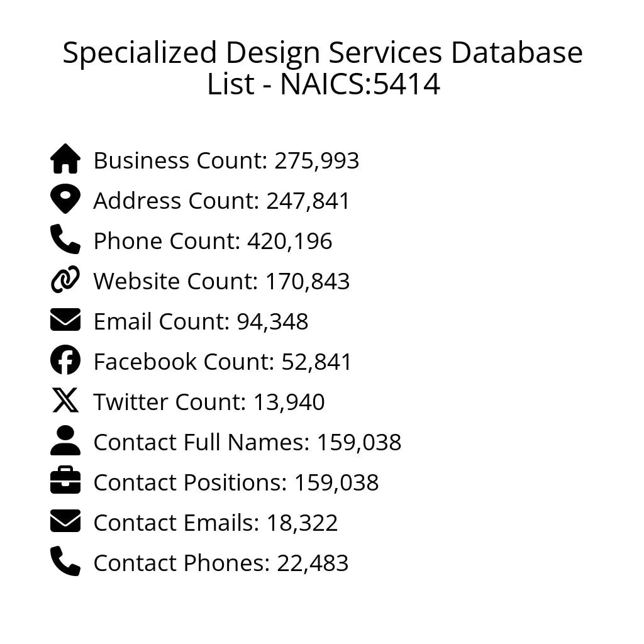644x644 pixels.
Task: Click the house icon beside Business Count
Action: 65,159
